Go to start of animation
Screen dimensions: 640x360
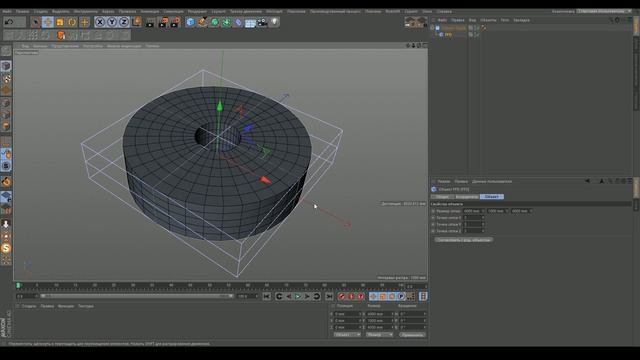coord(267,296)
